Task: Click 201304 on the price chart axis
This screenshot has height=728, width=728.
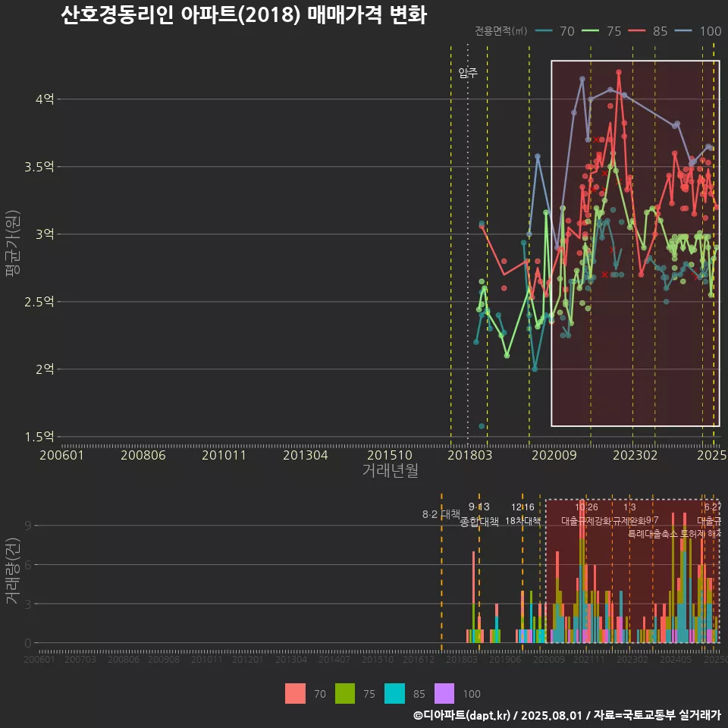Action: pos(305,455)
